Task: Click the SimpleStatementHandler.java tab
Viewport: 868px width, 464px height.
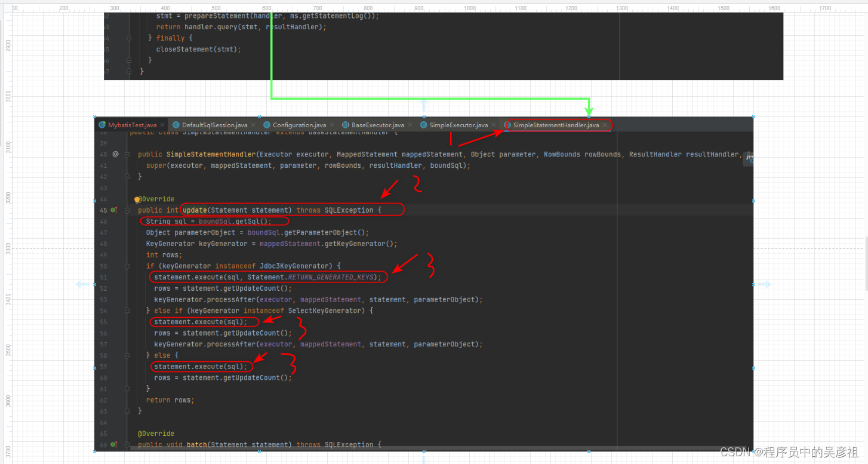Action: pyautogui.click(x=556, y=125)
